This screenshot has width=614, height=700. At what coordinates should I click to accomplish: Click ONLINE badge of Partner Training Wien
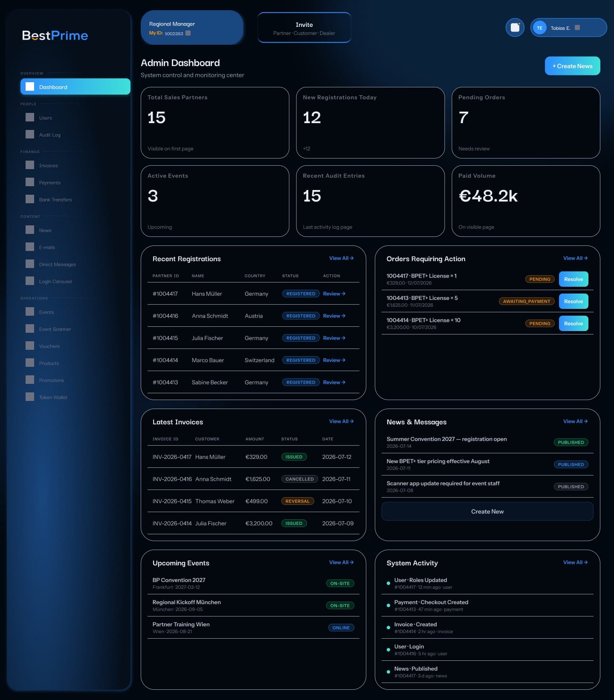341,628
